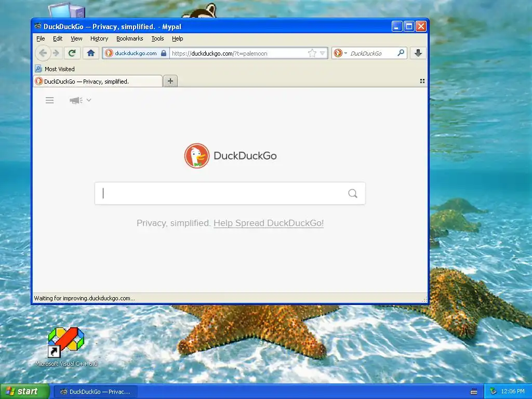
Task: Select the DuckDuckGo — Privacy, simplified tab
Action: coord(98,82)
